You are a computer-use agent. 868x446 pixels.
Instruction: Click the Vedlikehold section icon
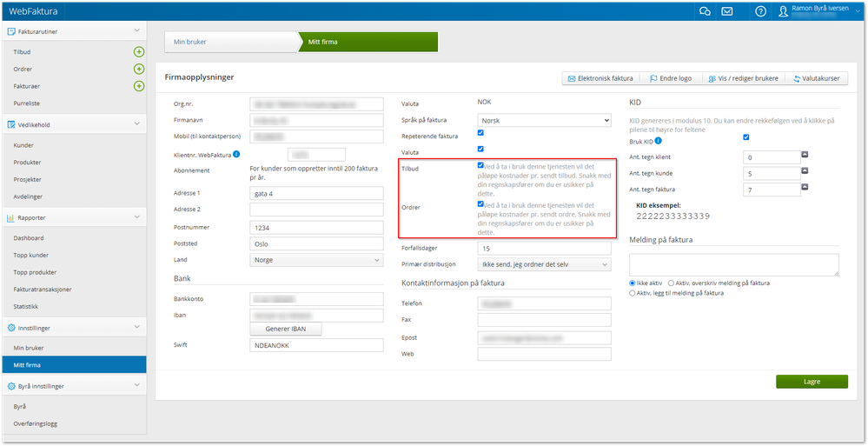pyautogui.click(x=10, y=124)
